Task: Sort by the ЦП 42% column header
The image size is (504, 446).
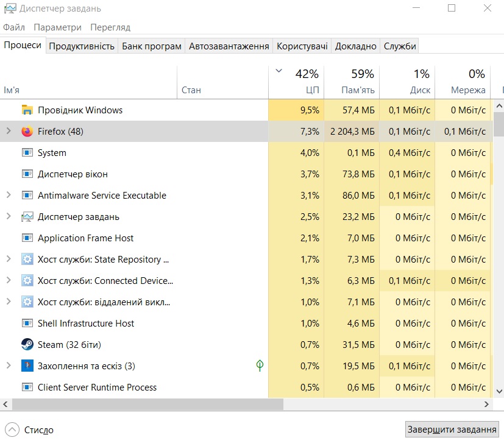Action: (x=296, y=82)
